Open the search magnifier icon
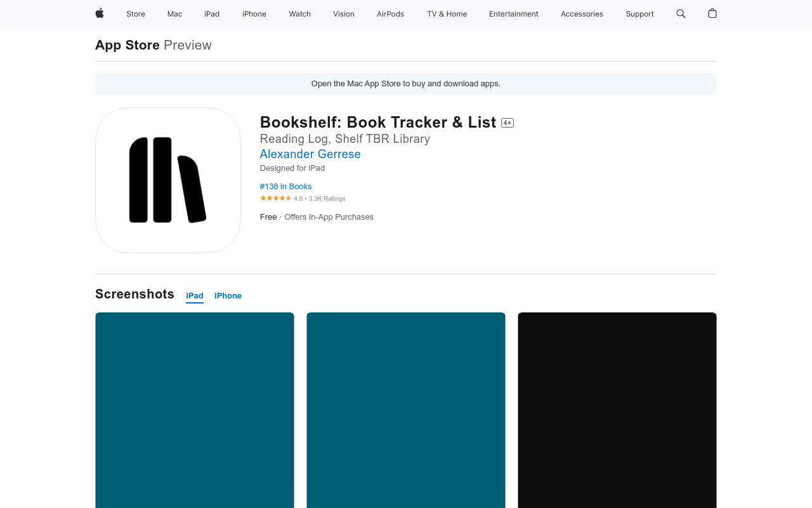 681,13
